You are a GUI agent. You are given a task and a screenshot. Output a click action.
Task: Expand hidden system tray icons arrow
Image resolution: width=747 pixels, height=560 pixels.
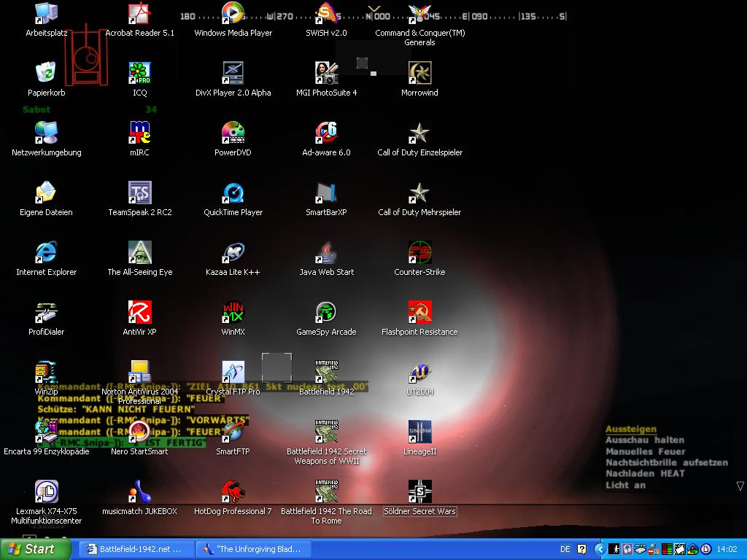pyautogui.click(x=600, y=550)
